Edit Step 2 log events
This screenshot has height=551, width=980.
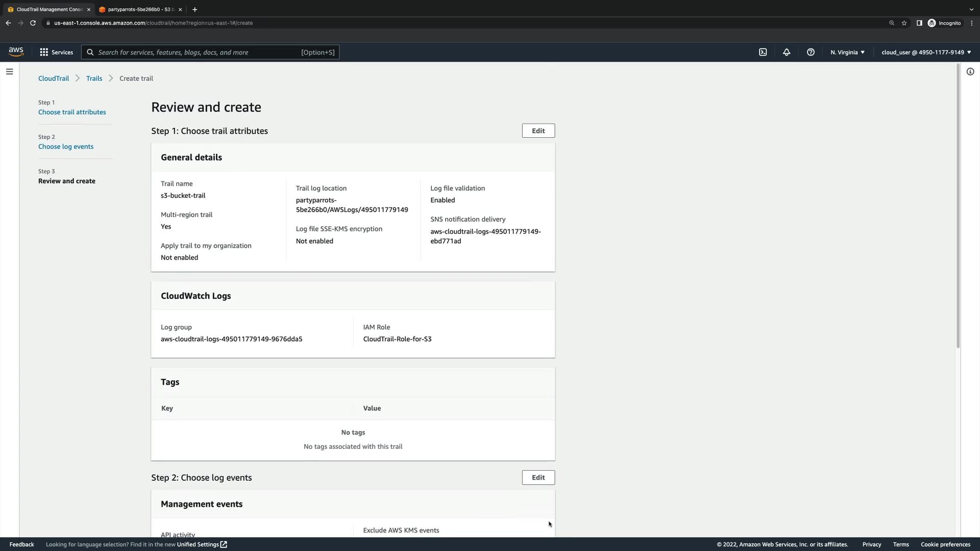coord(538,478)
